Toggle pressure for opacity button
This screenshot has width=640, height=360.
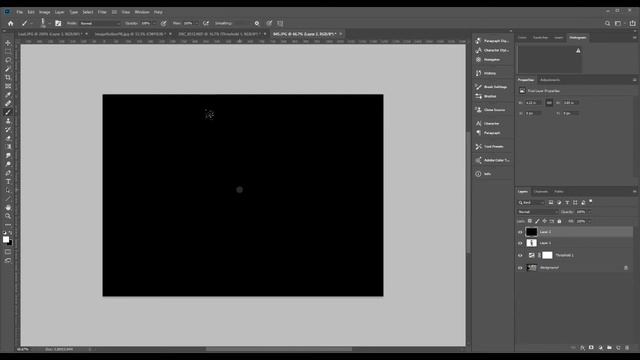point(164,23)
